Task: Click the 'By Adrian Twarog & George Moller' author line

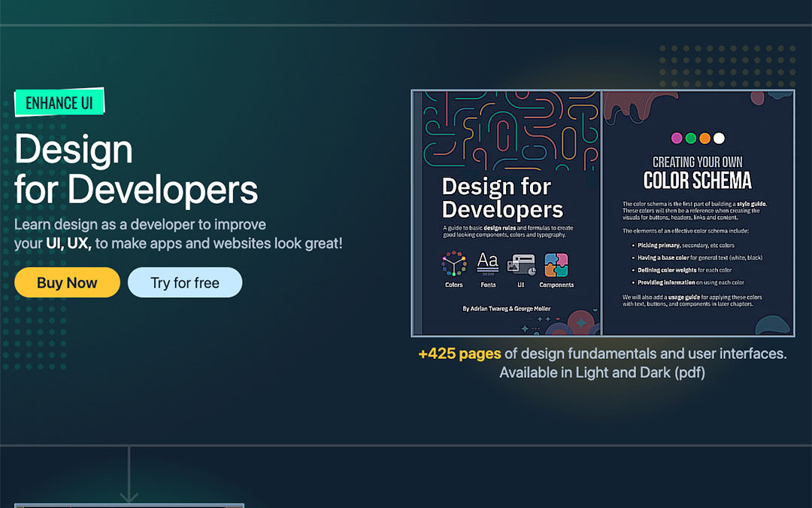Action: [x=507, y=309]
